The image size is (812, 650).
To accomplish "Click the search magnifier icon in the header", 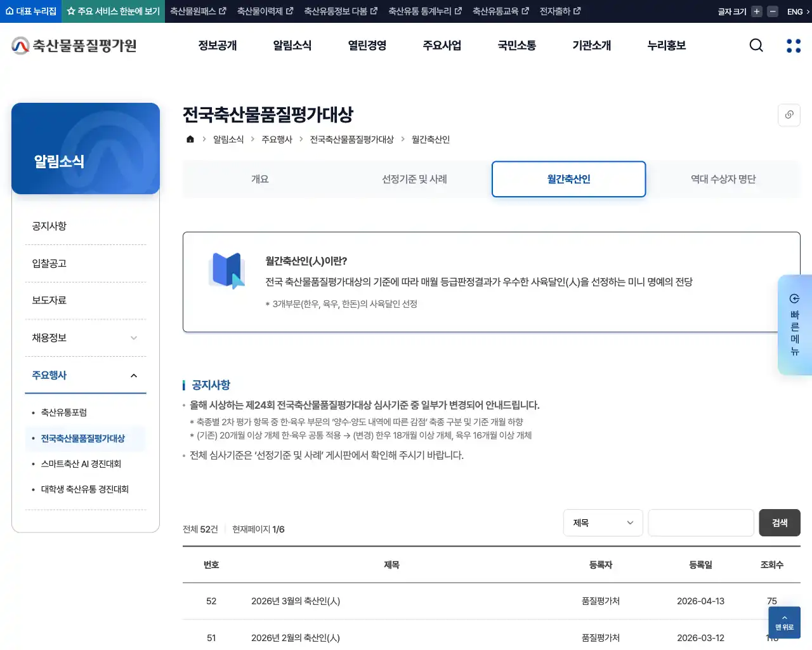I will [756, 45].
